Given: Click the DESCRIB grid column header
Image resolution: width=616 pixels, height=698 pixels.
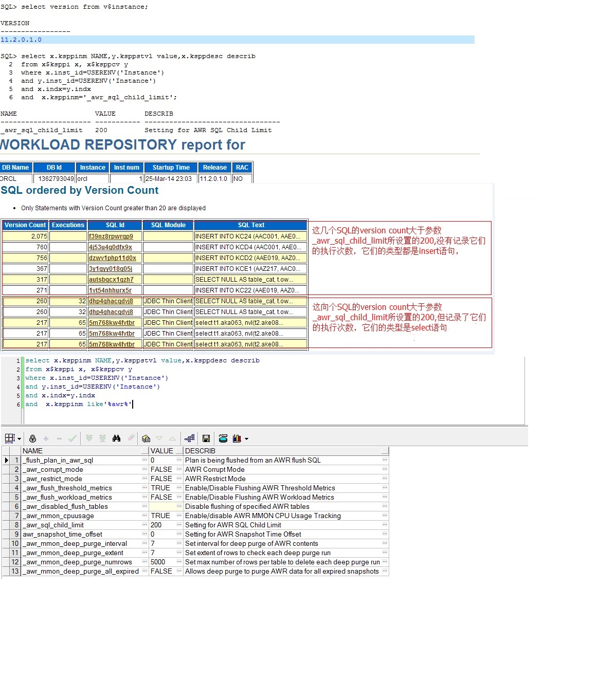Looking at the screenshot, I should (286, 451).
